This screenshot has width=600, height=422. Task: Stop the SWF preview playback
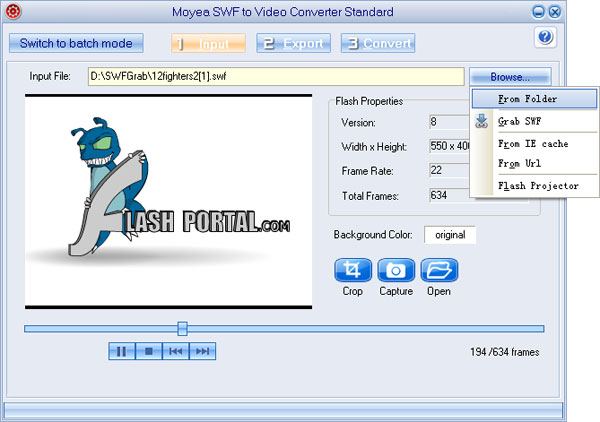pyautogui.click(x=149, y=351)
